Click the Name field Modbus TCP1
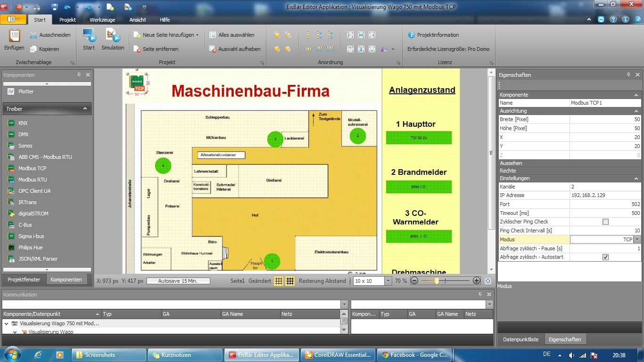The height and width of the screenshot is (362, 644). [605, 103]
